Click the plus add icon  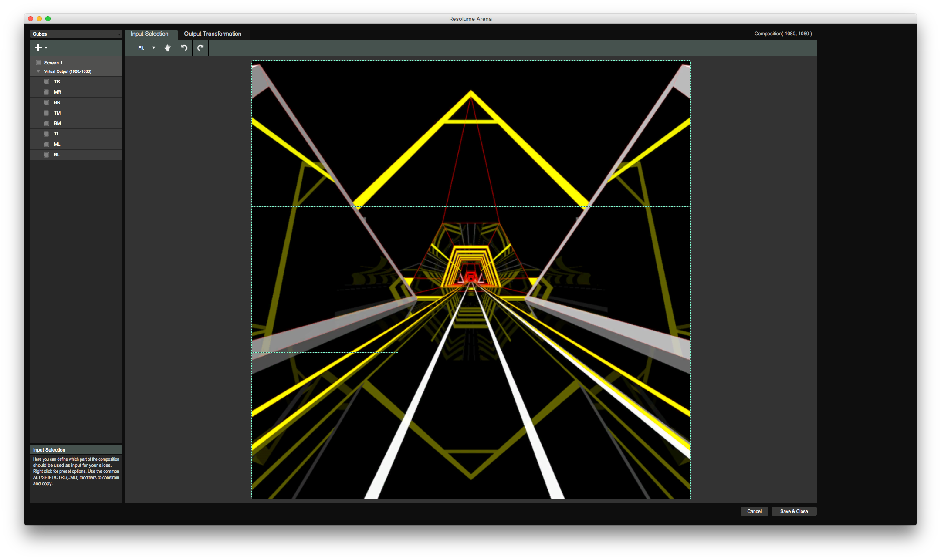[39, 48]
